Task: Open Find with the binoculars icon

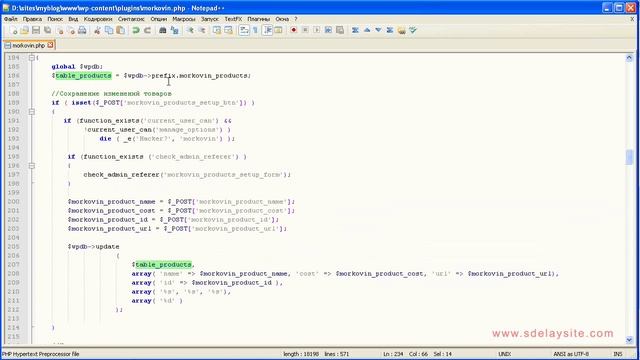Action: (162, 30)
